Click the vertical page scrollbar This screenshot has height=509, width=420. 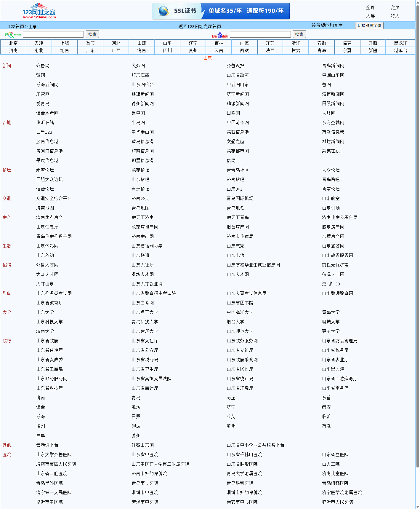pos(417,237)
